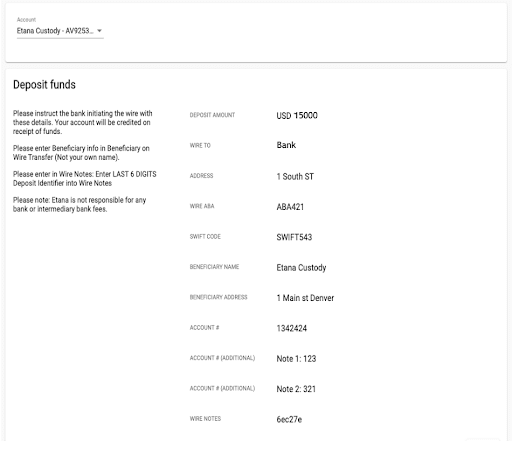The image size is (512, 462).
Task: Click the Account dropdown arrow icon
Action: tap(99, 31)
